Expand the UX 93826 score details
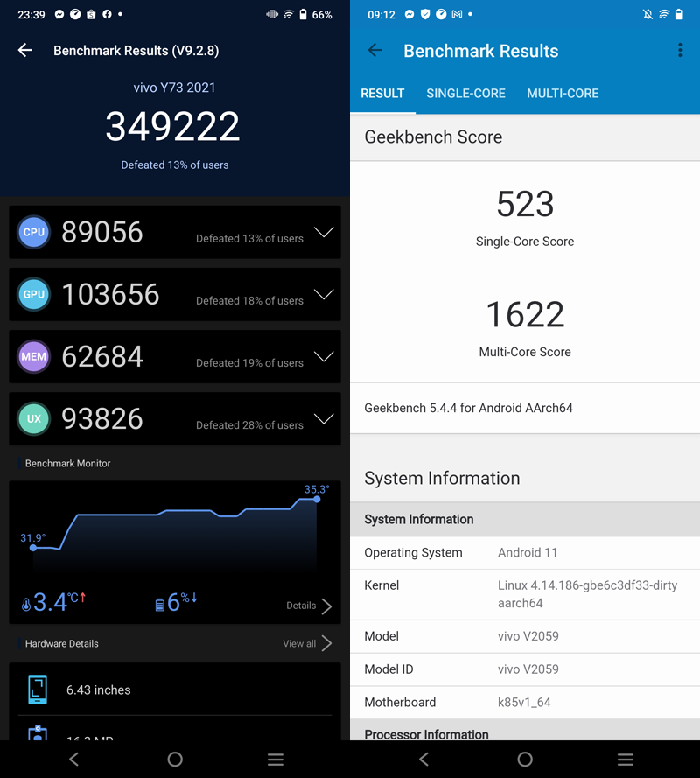The width and height of the screenshot is (700, 778). point(324,418)
